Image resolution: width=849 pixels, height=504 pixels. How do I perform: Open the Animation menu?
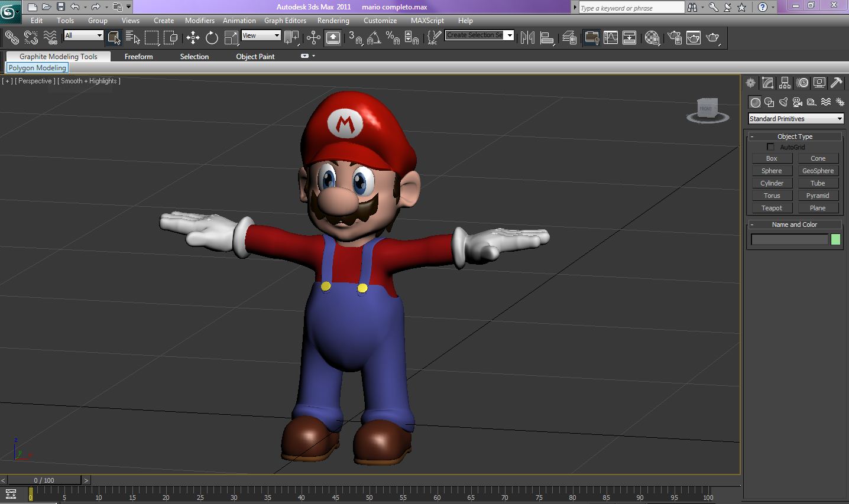tap(239, 20)
